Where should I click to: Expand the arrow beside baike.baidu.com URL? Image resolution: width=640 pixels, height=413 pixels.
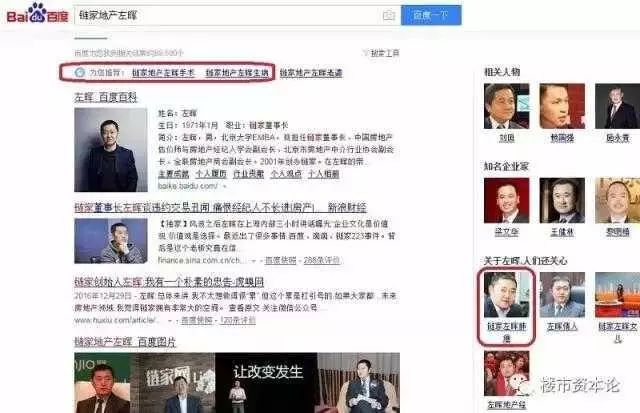(224, 187)
